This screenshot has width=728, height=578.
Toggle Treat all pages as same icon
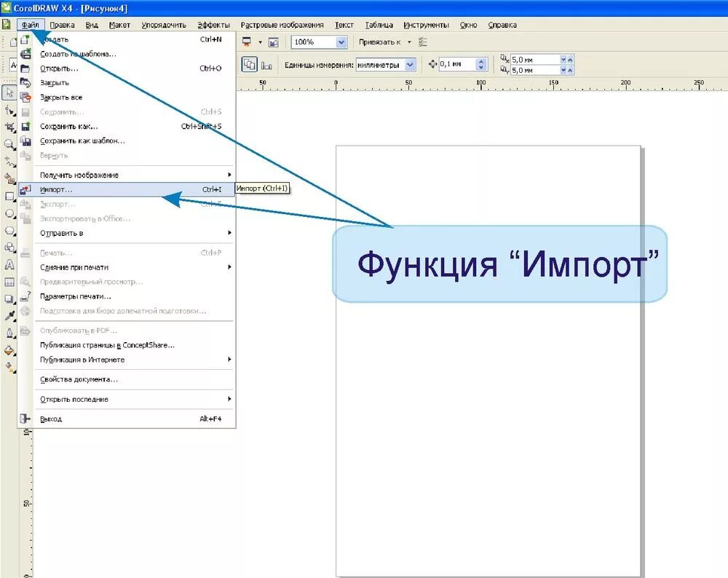[x=249, y=65]
